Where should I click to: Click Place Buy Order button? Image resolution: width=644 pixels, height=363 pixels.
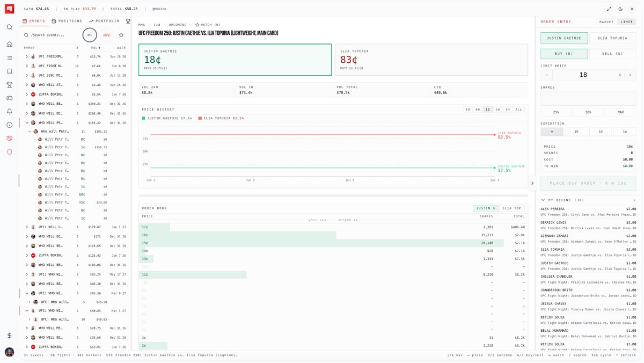588,183
